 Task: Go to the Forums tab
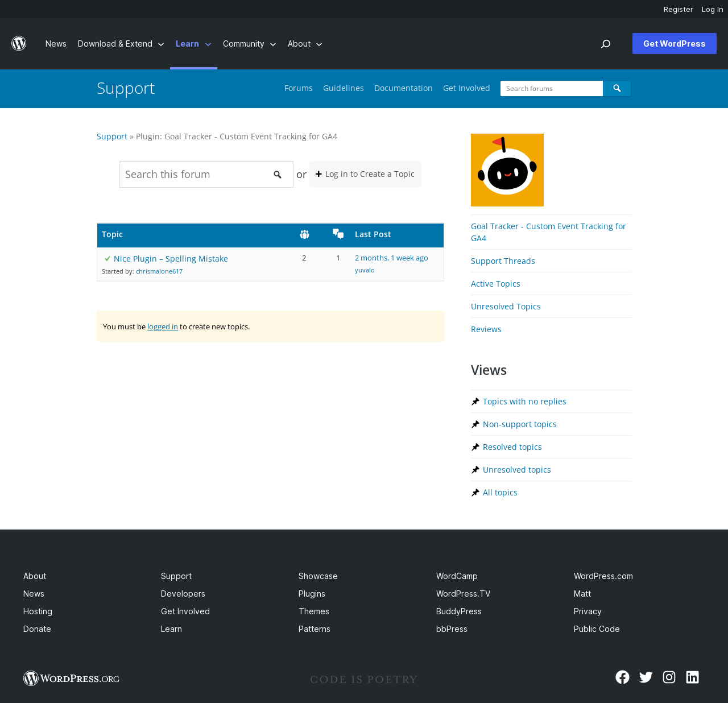(x=299, y=88)
